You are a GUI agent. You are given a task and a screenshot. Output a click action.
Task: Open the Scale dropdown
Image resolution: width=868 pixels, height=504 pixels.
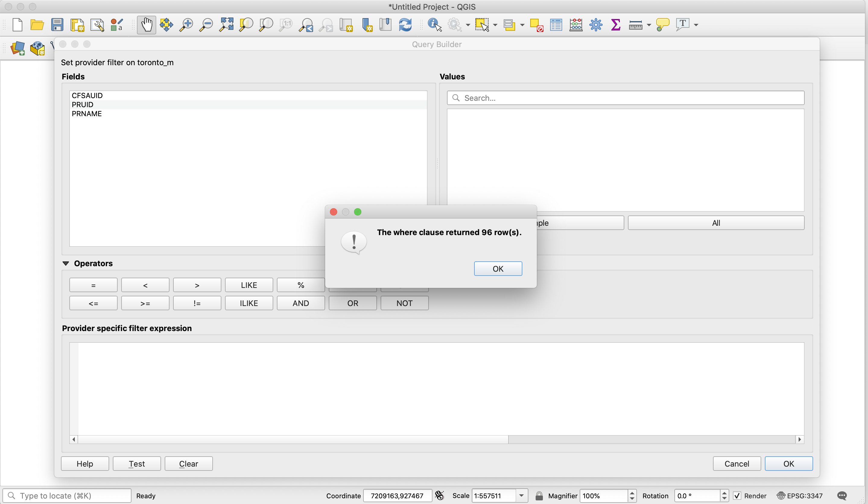click(521, 496)
